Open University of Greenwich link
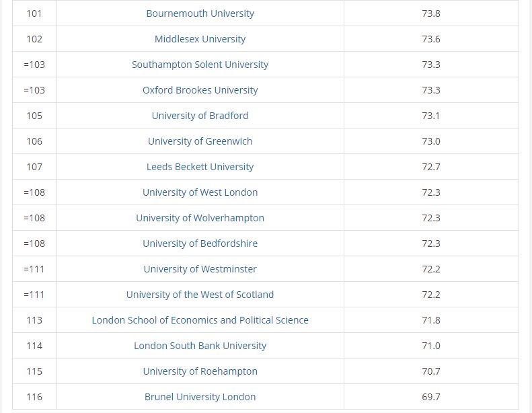 pyautogui.click(x=200, y=141)
